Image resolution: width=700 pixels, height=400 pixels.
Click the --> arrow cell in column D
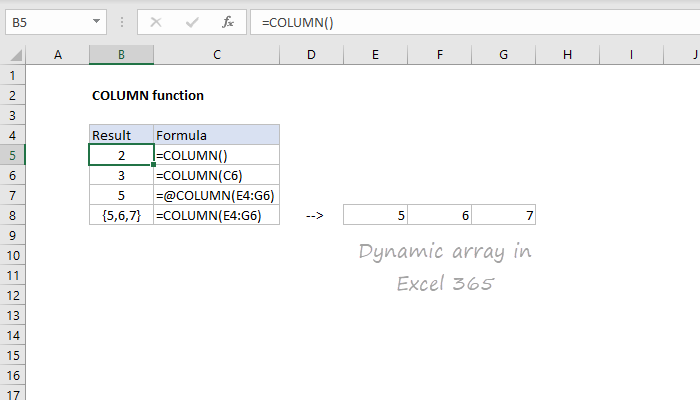point(312,215)
